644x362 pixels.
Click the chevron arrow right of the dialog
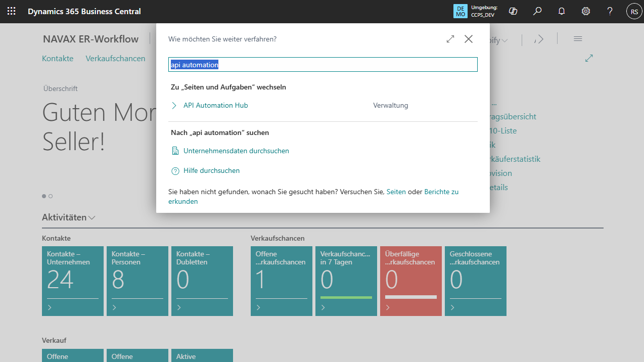tap(540, 39)
